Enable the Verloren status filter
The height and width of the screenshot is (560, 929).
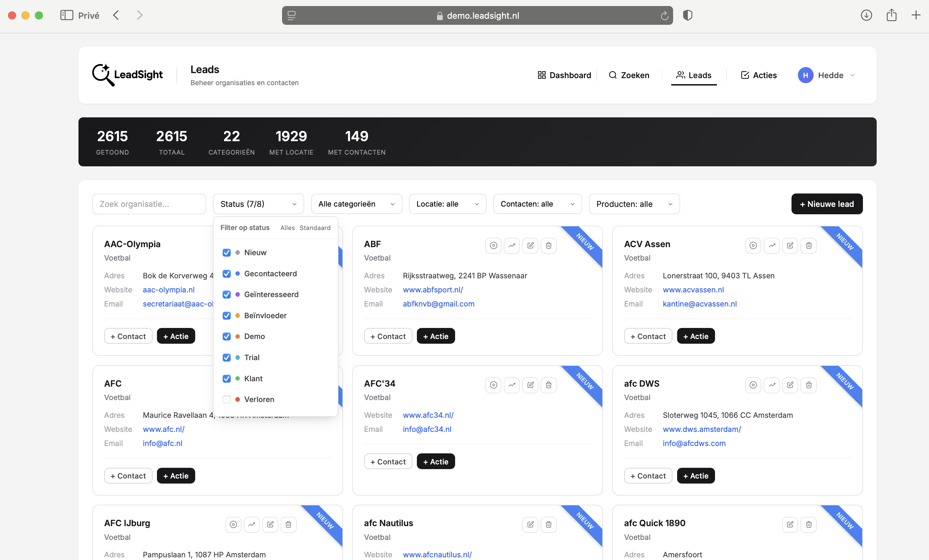227,399
